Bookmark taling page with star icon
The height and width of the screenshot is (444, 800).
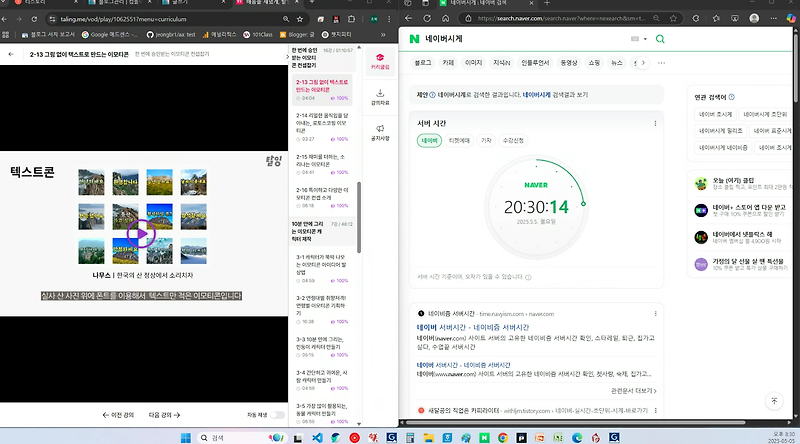(x=300, y=19)
